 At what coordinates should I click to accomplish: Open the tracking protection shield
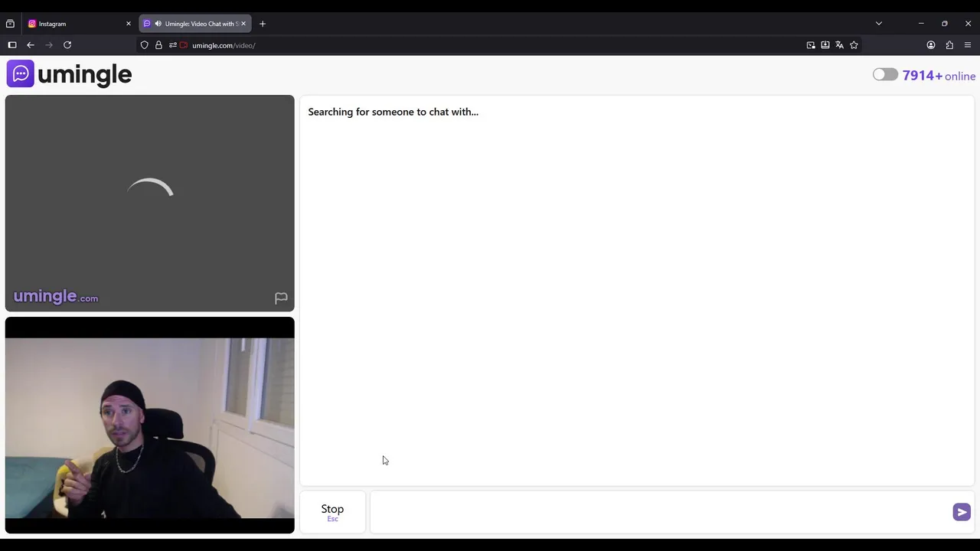point(144,45)
